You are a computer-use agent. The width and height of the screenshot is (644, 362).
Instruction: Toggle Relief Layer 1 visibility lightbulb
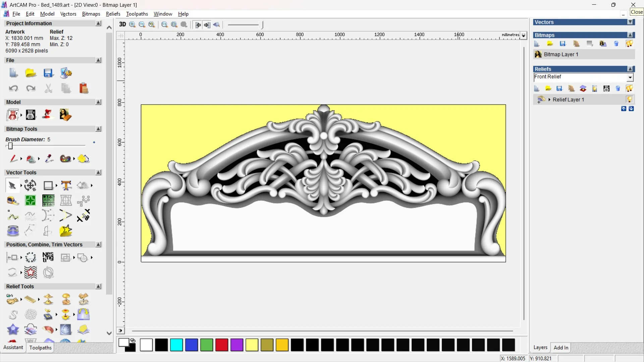[629, 100]
